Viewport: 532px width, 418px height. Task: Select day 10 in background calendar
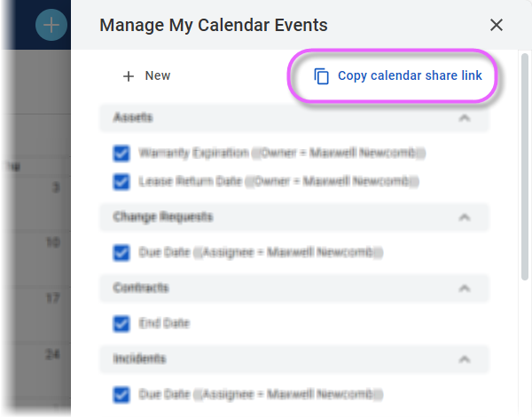[x=53, y=242]
